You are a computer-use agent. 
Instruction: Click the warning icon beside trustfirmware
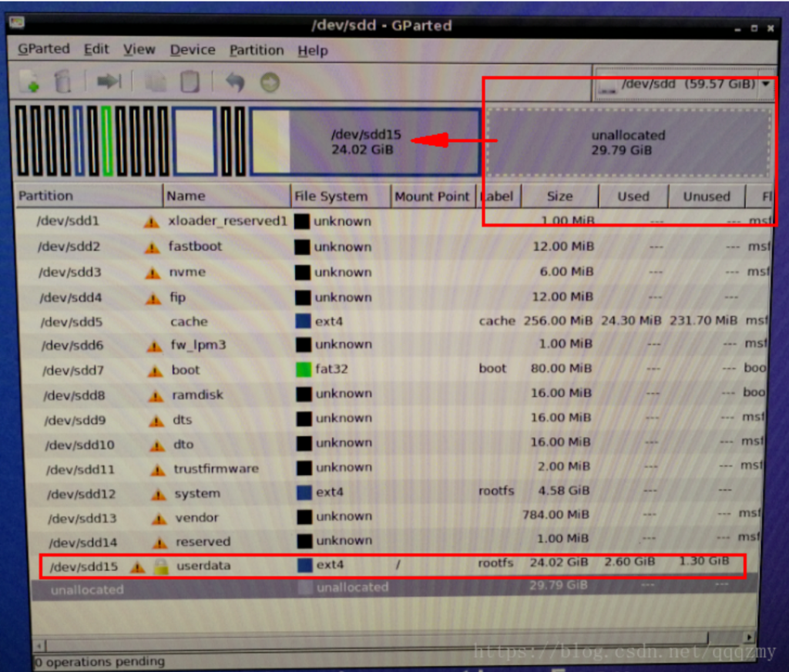pyautogui.click(x=158, y=470)
